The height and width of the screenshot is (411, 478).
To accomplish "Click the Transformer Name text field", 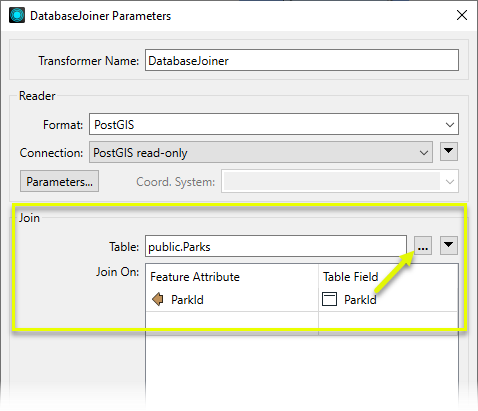I will point(302,60).
